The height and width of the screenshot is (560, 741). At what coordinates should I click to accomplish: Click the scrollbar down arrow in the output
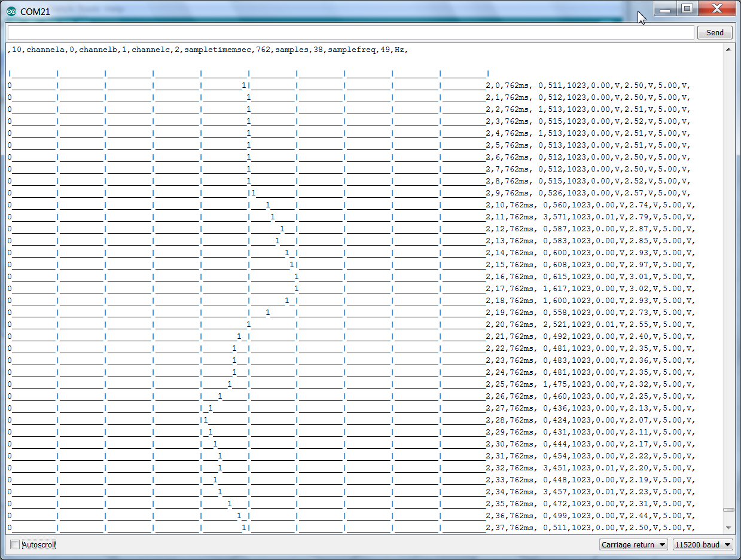[x=728, y=527]
